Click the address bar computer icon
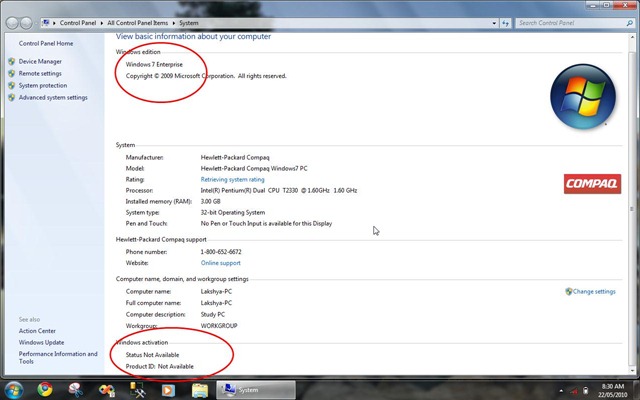This screenshot has height=400, width=640. (46, 22)
